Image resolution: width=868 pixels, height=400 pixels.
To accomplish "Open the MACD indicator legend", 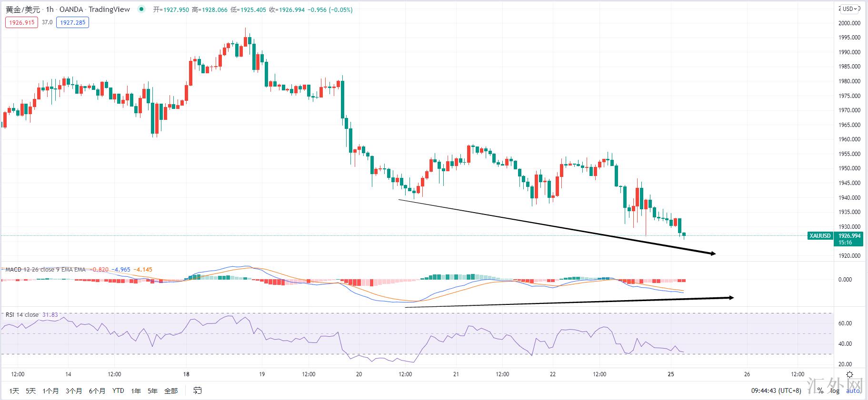I will point(45,270).
